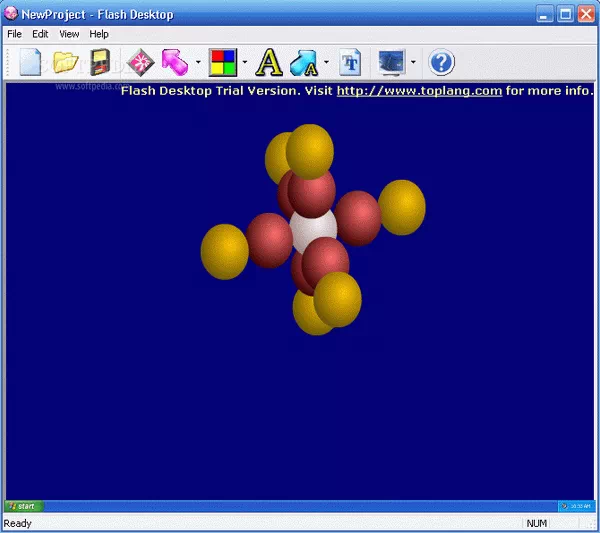Click the desktop monitor icon
Viewport: 600px width, 533px height.
[x=392, y=63]
